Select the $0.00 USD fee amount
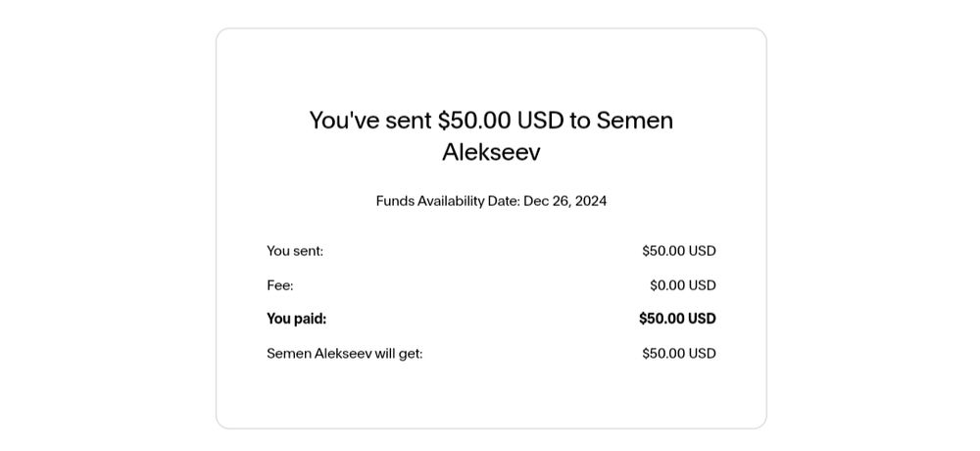The image size is (980, 451). (682, 285)
